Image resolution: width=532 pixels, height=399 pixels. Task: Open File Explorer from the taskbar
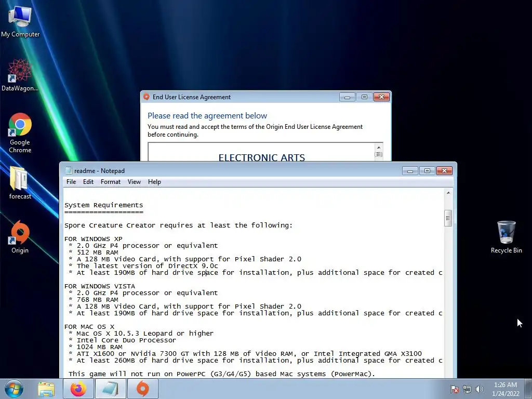tap(46, 389)
